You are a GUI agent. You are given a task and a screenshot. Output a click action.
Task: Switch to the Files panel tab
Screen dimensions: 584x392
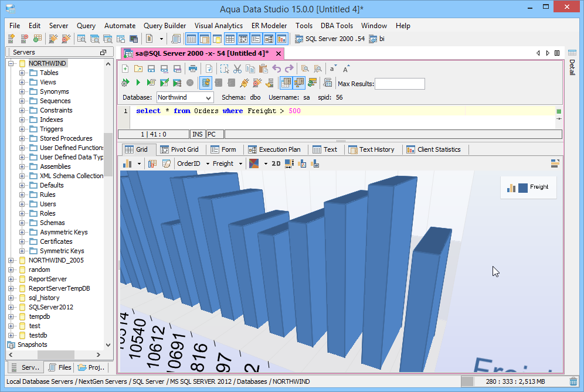pyautogui.click(x=60, y=367)
